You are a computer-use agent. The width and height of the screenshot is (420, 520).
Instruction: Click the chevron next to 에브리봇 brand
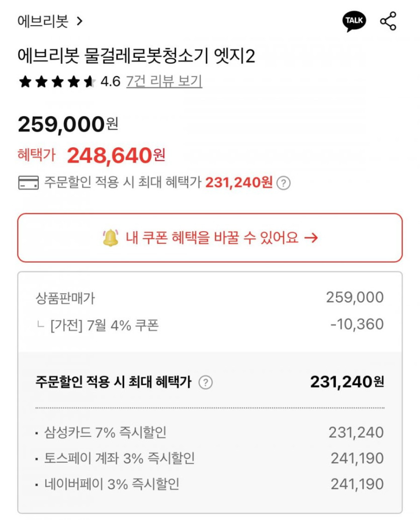[79, 21]
